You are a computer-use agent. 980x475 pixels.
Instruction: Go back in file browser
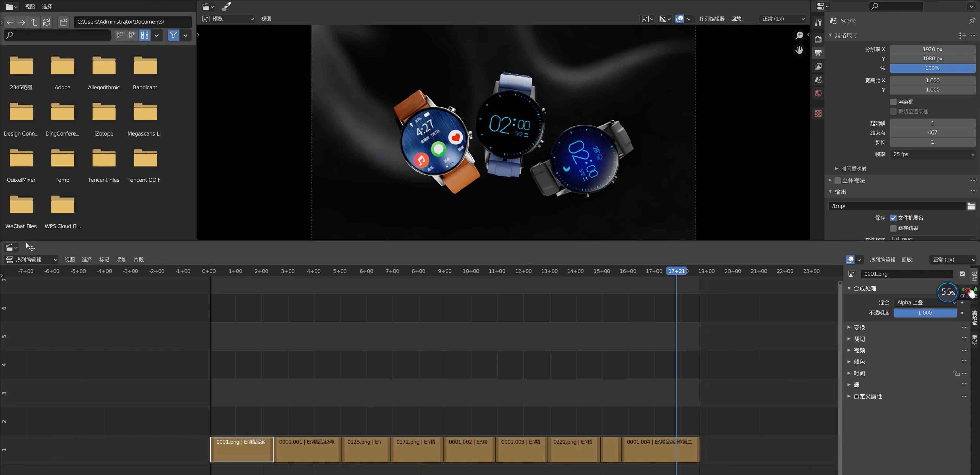[10, 22]
